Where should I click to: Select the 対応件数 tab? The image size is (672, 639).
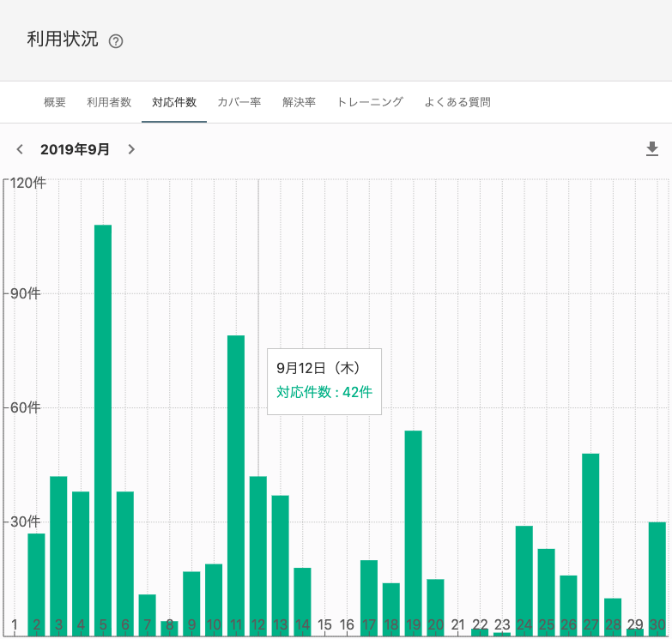(174, 102)
